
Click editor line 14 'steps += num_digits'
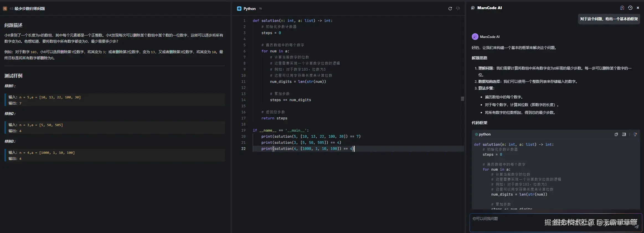(290, 100)
